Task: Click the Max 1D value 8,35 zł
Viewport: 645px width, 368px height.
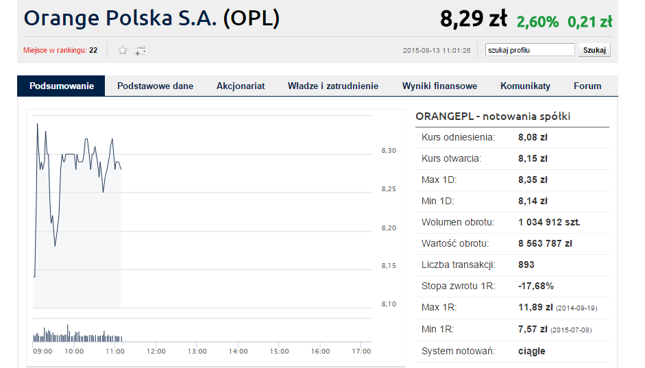Action: pyautogui.click(x=533, y=180)
